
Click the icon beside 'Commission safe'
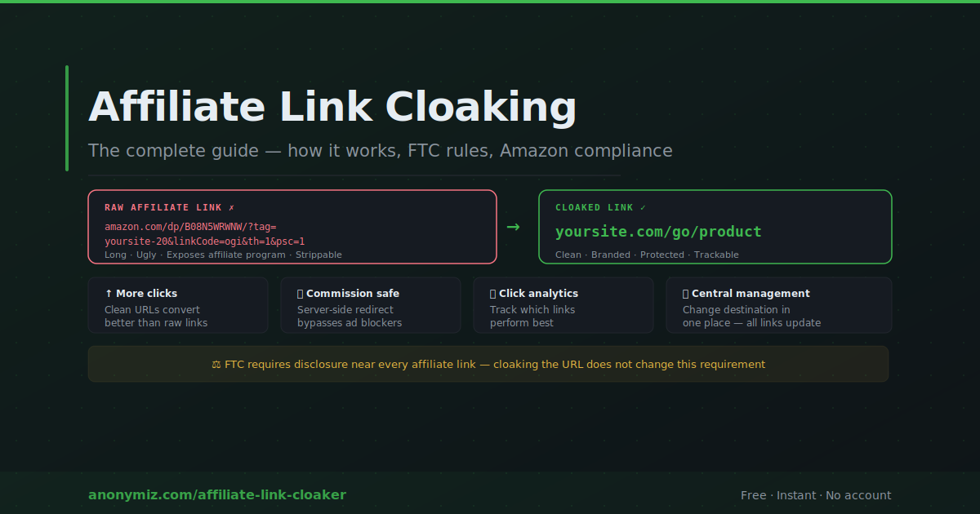pos(300,294)
